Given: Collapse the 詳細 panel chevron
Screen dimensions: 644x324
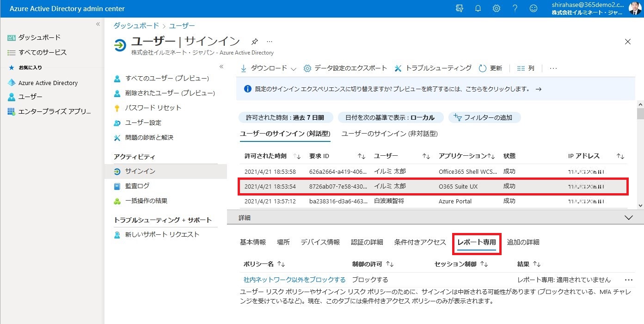Looking at the screenshot, I should coord(628,217).
